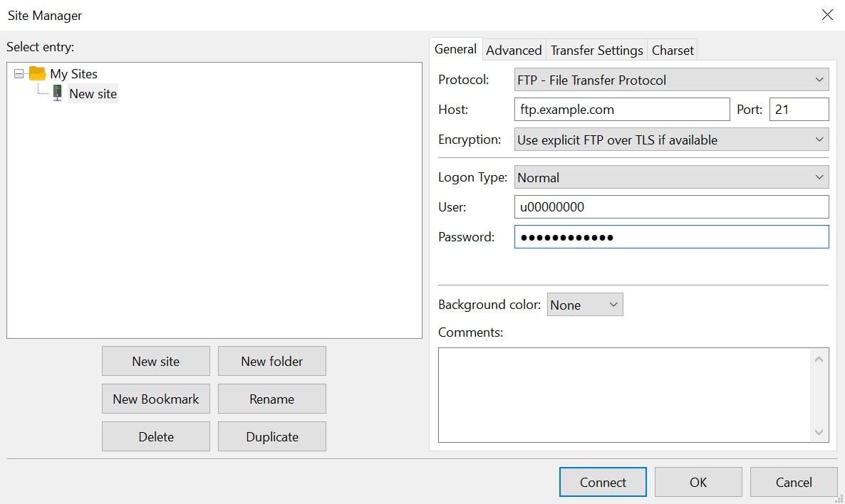Click the Port input field
Screen dimensions: 845x504
[799, 110]
